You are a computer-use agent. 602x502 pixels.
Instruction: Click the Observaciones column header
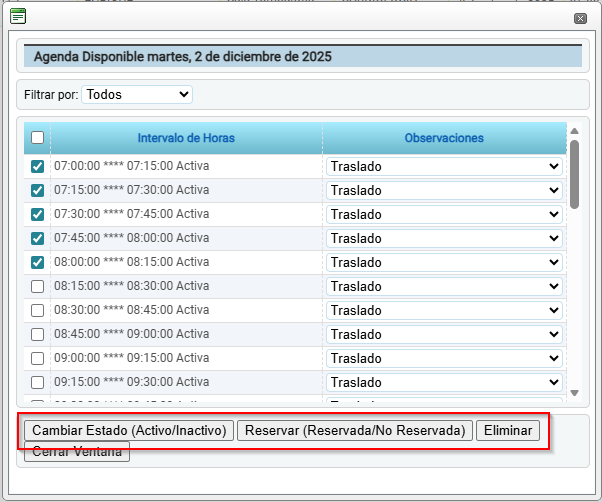click(x=444, y=138)
